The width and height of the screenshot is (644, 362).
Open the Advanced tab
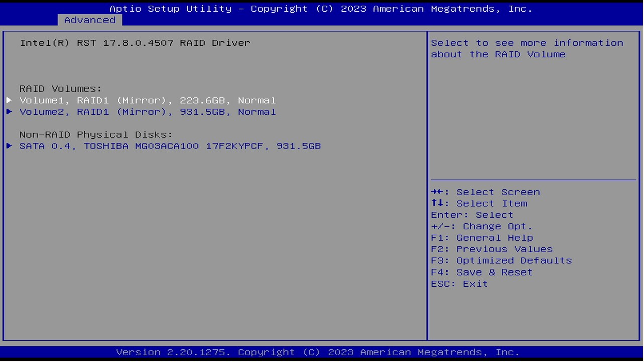pos(90,20)
